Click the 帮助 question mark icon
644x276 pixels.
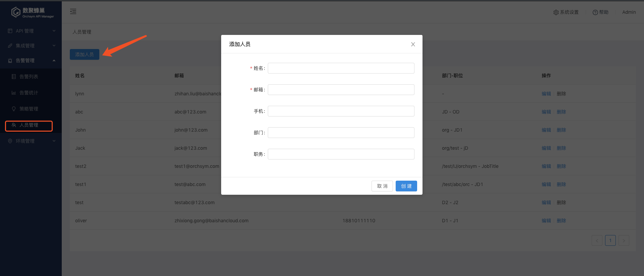click(595, 12)
